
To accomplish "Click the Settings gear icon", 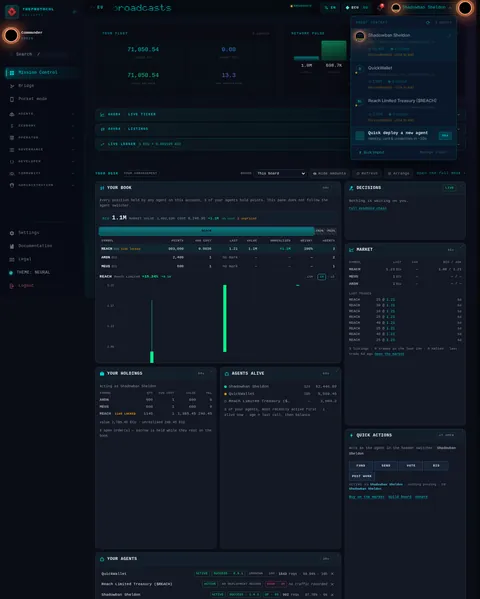I will coord(12,233).
